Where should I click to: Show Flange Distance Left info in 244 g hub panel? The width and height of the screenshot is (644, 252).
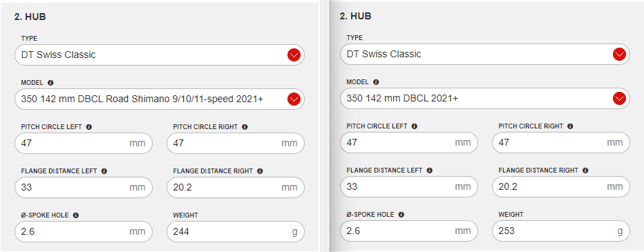click(x=104, y=171)
